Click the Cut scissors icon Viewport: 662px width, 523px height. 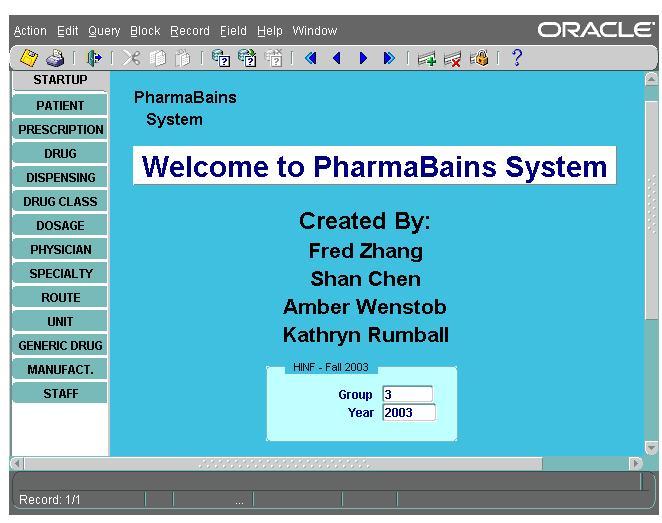point(131,58)
